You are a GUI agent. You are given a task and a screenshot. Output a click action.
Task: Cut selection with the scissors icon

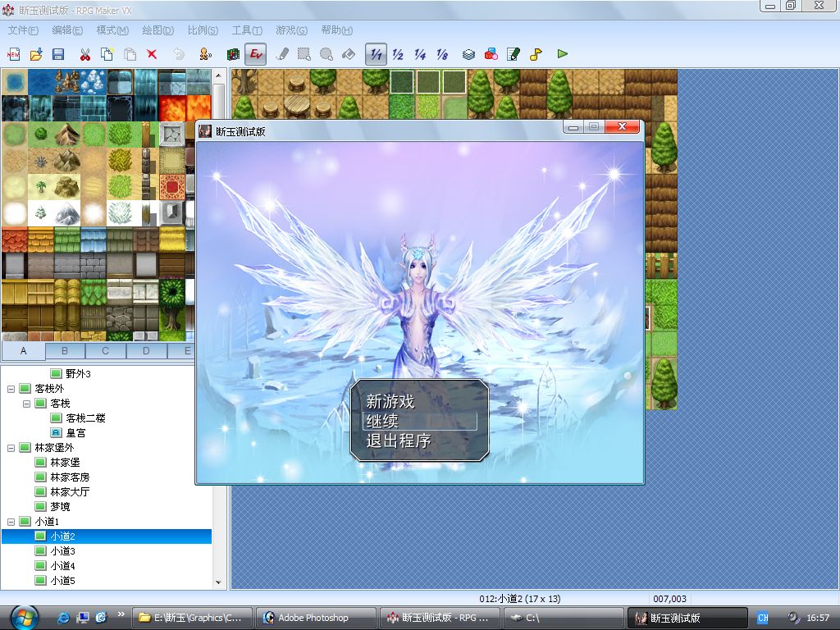[84, 54]
